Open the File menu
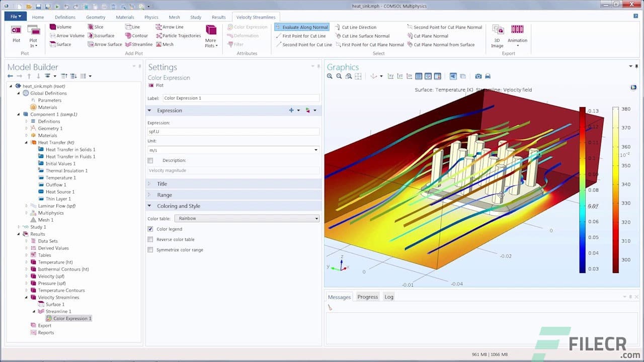The image size is (644, 362). click(x=15, y=17)
